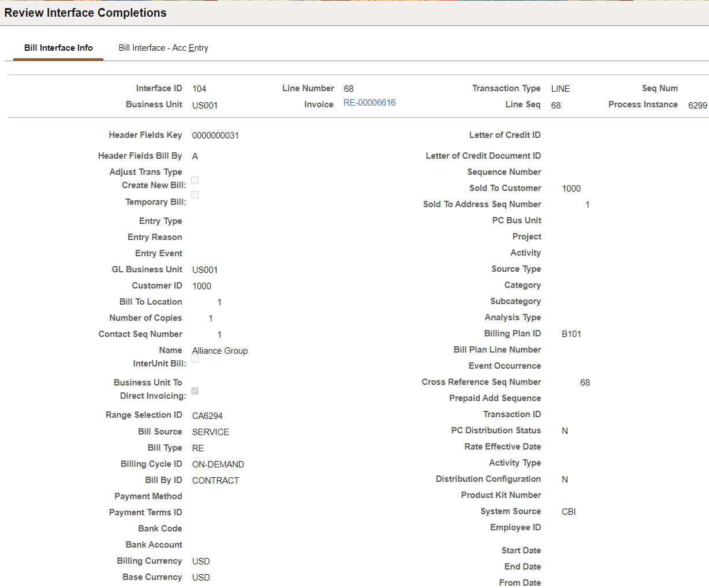Toggle the InterUnit Bill checkbox
This screenshot has height=588, width=709.
(195, 358)
